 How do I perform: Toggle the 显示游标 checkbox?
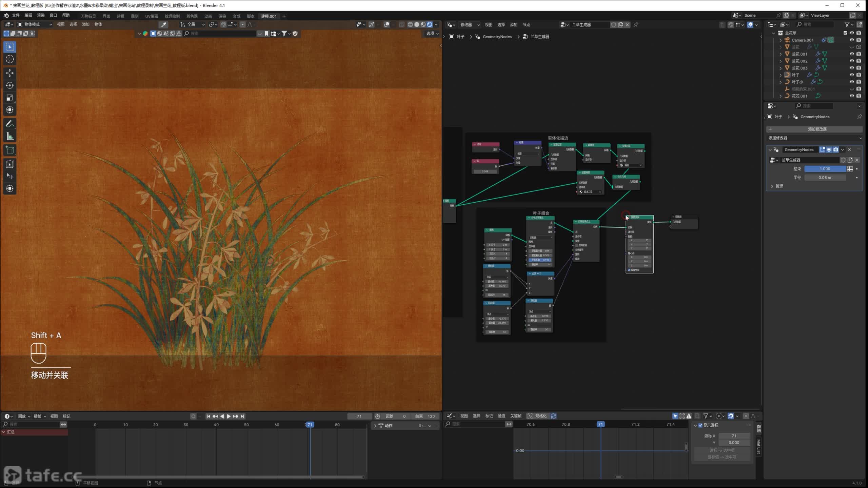(x=700, y=425)
